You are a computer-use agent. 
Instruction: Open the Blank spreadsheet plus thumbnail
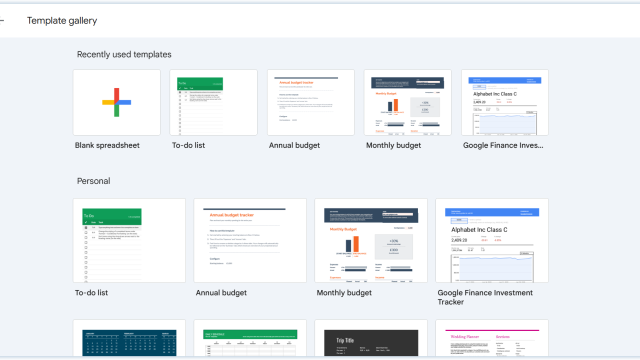(117, 102)
